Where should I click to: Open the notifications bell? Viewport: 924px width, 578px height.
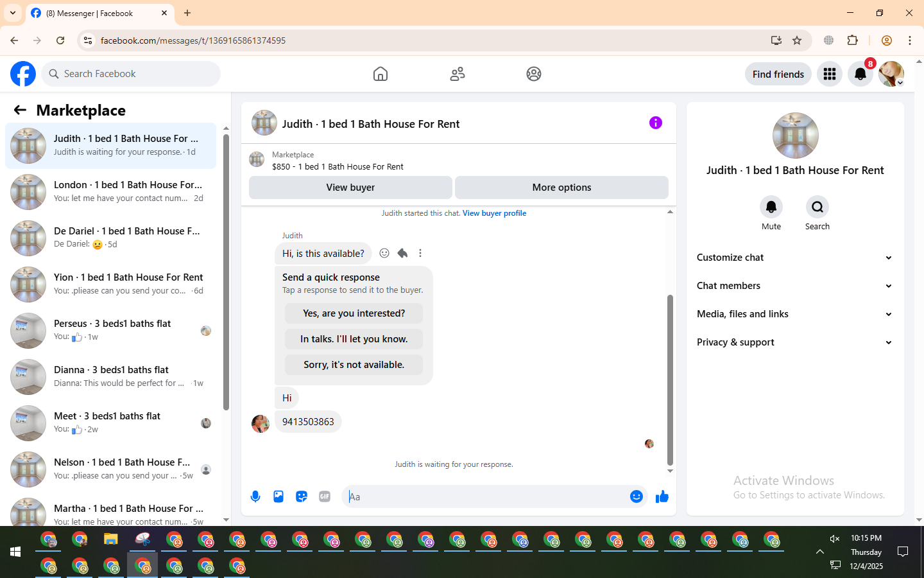860,74
